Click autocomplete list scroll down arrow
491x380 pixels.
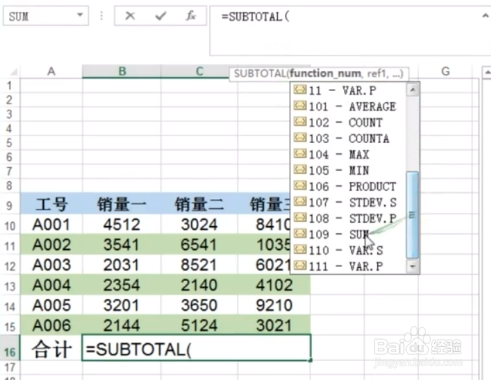tap(413, 266)
